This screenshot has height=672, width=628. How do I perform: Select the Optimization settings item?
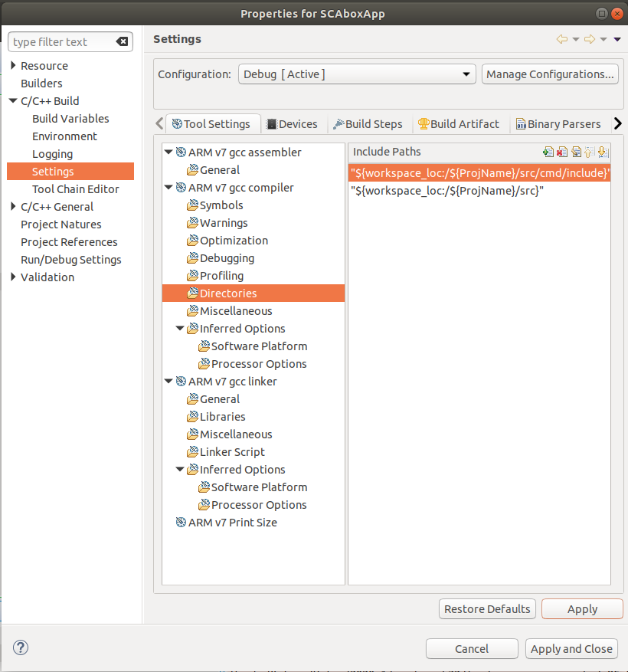(234, 241)
